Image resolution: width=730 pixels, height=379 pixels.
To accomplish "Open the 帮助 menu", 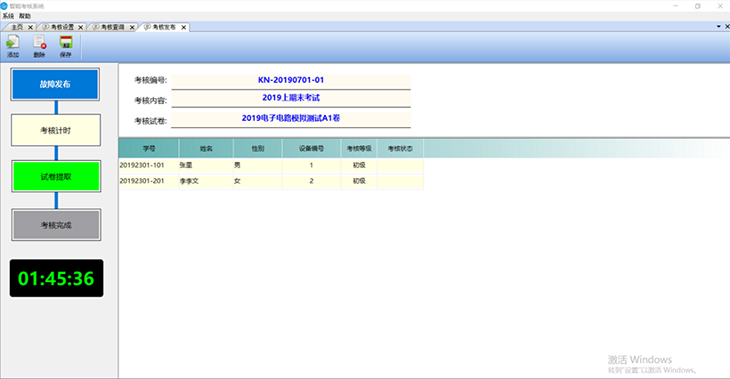I will [25, 16].
